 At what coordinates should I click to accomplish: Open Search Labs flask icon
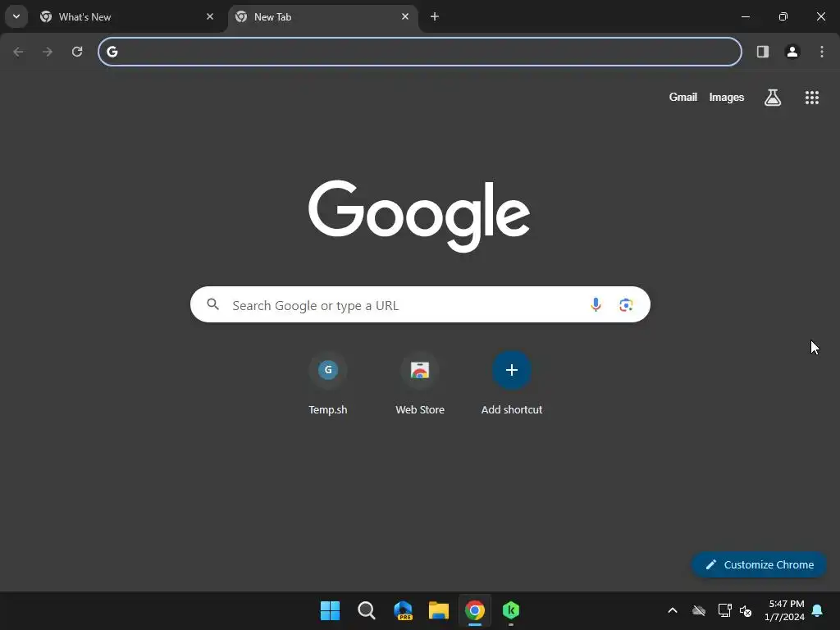(x=773, y=98)
